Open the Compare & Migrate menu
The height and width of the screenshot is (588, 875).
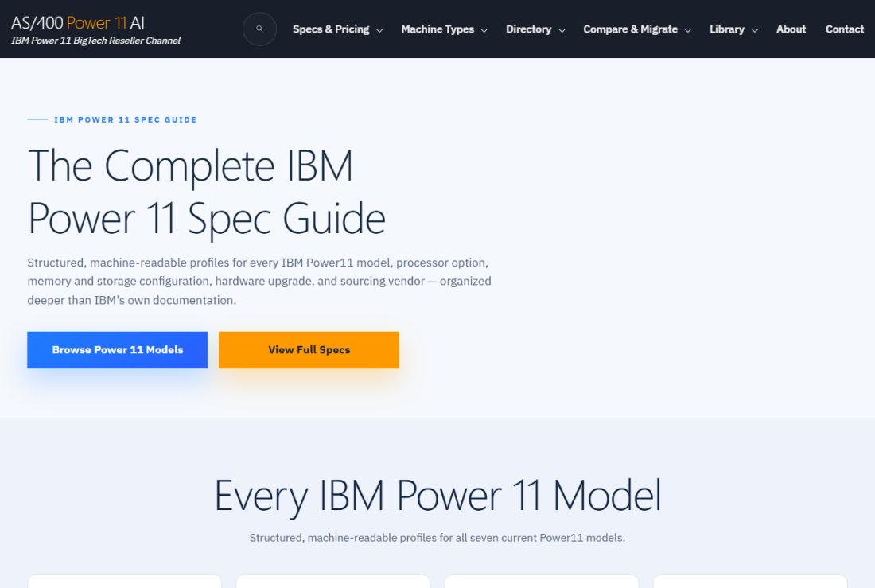pyautogui.click(x=631, y=29)
